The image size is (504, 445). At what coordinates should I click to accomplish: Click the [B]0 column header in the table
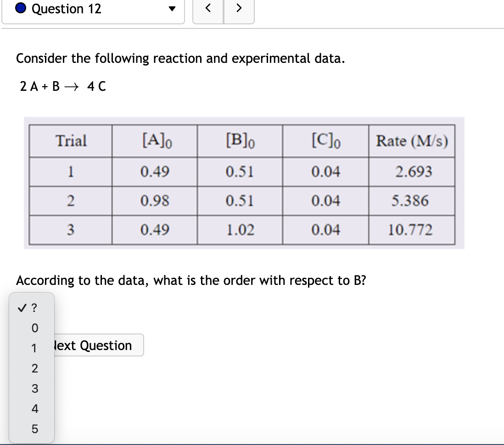click(239, 141)
